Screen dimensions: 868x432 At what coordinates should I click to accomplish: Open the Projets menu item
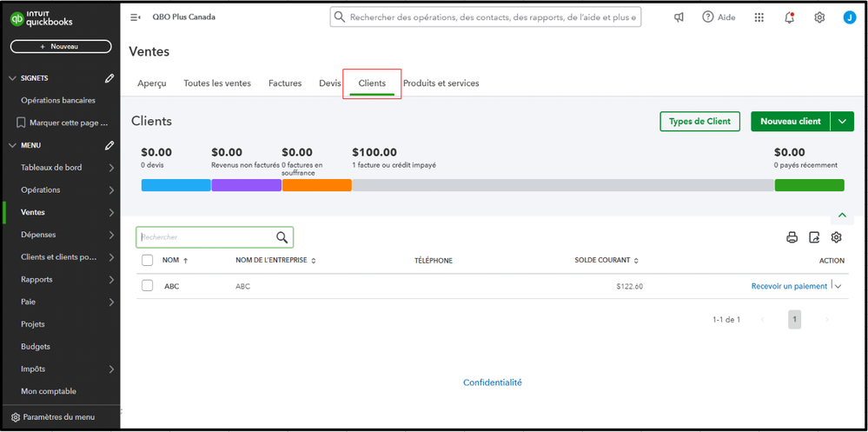(x=33, y=324)
